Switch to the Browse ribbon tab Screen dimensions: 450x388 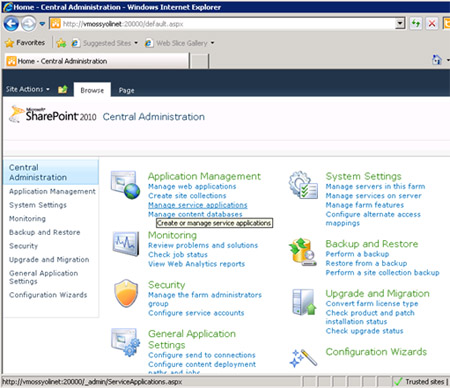tap(92, 90)
